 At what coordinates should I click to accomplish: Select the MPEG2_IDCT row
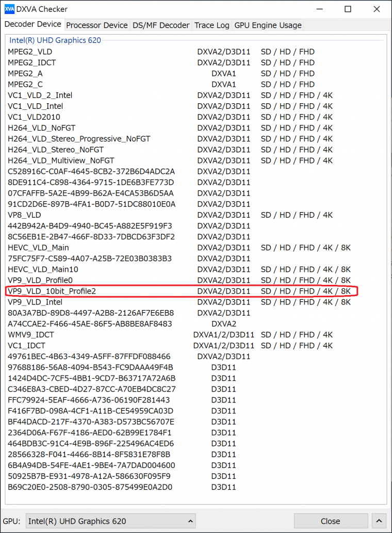point(195,62)
